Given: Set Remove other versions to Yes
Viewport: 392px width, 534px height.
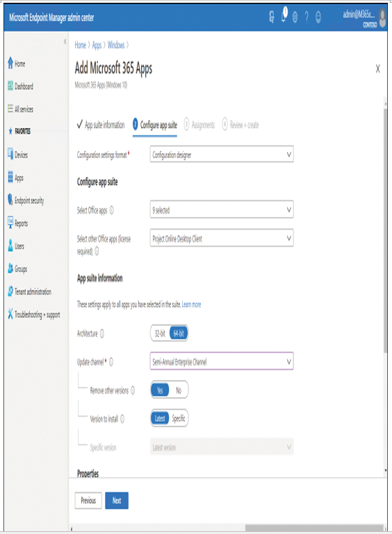Looking at the screenshot, I should 160,390.
